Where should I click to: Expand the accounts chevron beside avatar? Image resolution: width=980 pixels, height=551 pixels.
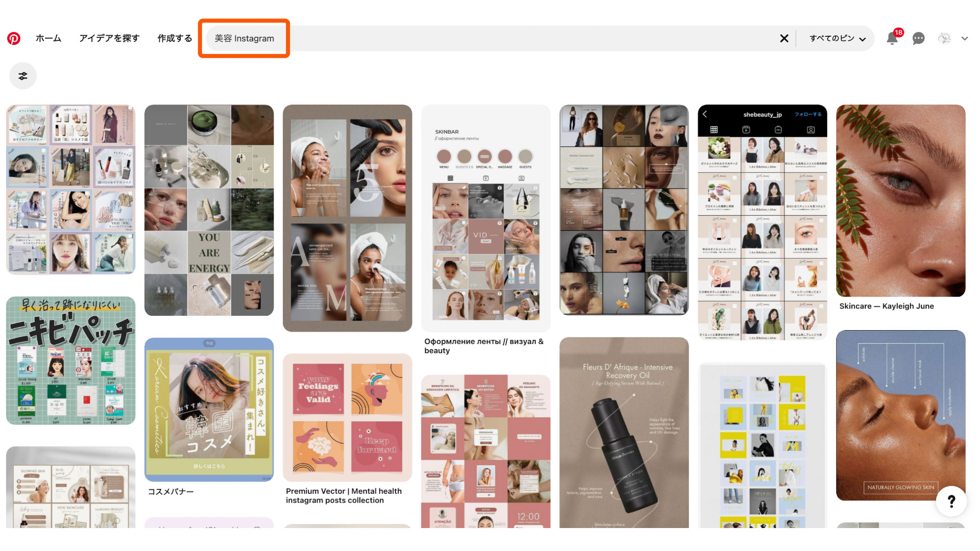(x=964, y=38)
